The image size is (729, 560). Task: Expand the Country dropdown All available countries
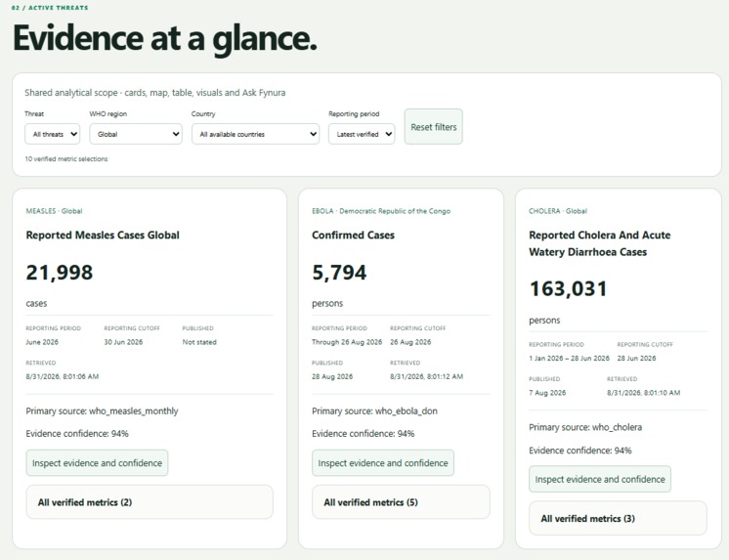coord(255,134)
